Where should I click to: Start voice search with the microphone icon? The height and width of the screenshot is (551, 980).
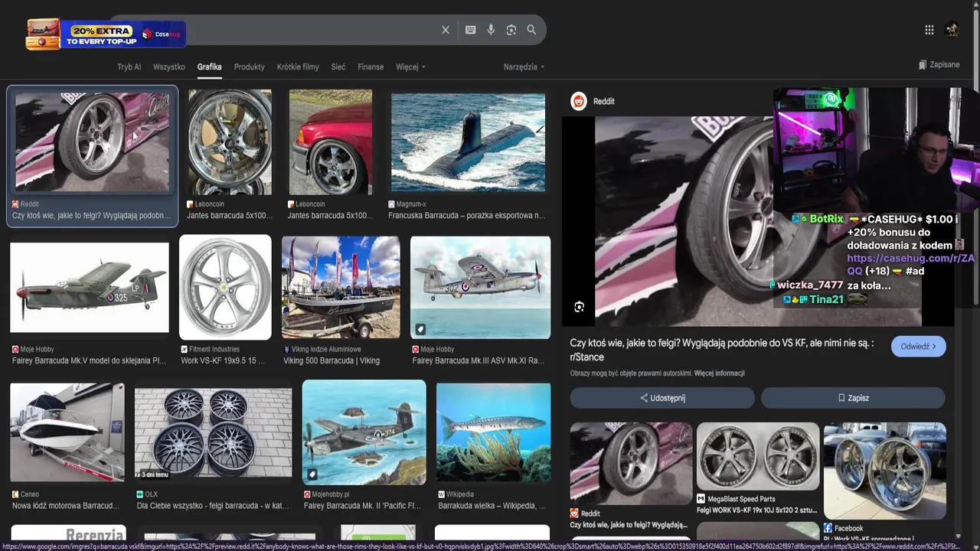[x=491, y=30]
